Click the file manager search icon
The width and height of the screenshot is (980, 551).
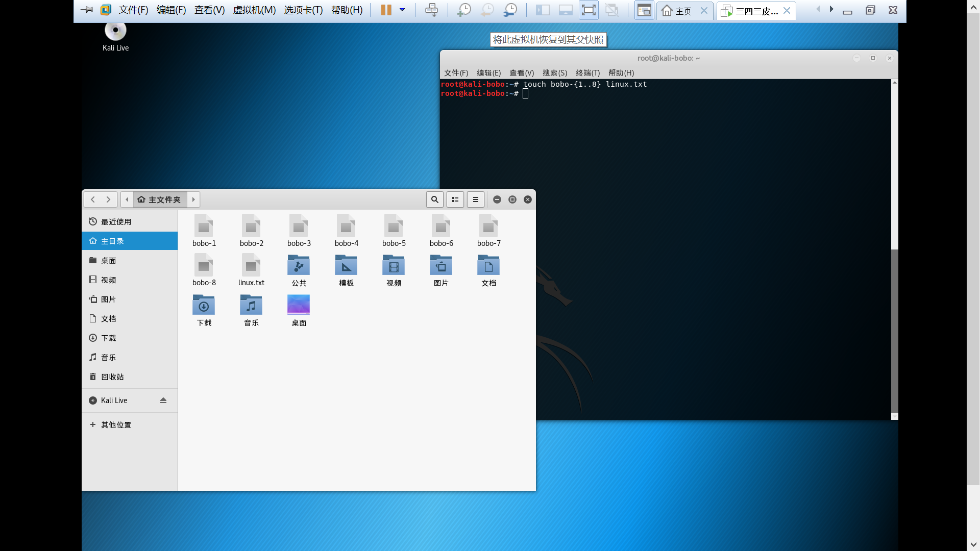[x=435, y=199]
